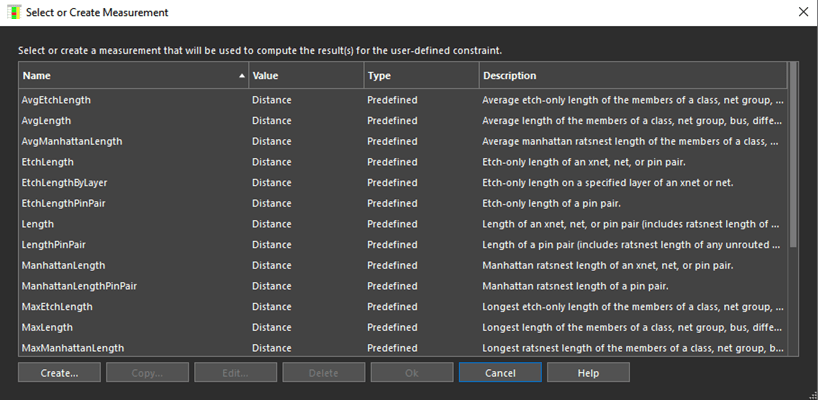818x400 pixels.
Task: Select the AvgEtchLength measurement row
Action: [x=403, y=100]
